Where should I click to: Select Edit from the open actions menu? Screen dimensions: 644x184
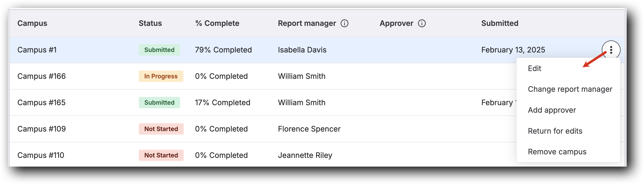point(534,68)
